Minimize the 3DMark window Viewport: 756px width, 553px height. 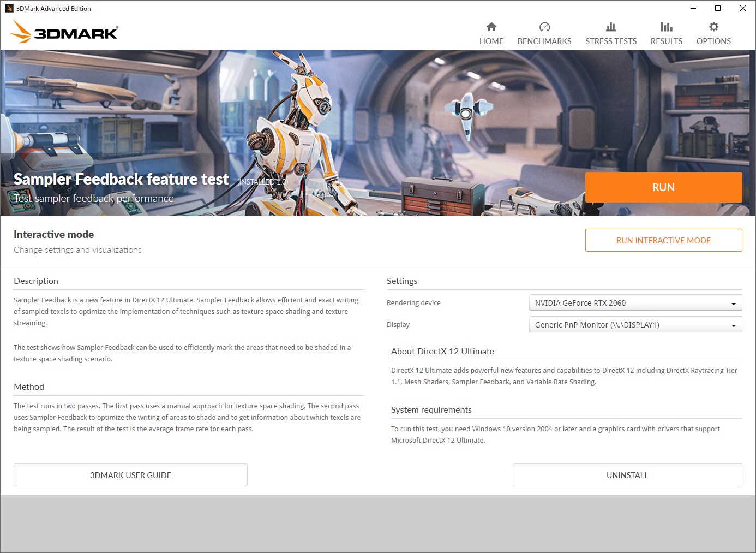tap(693, 8)
